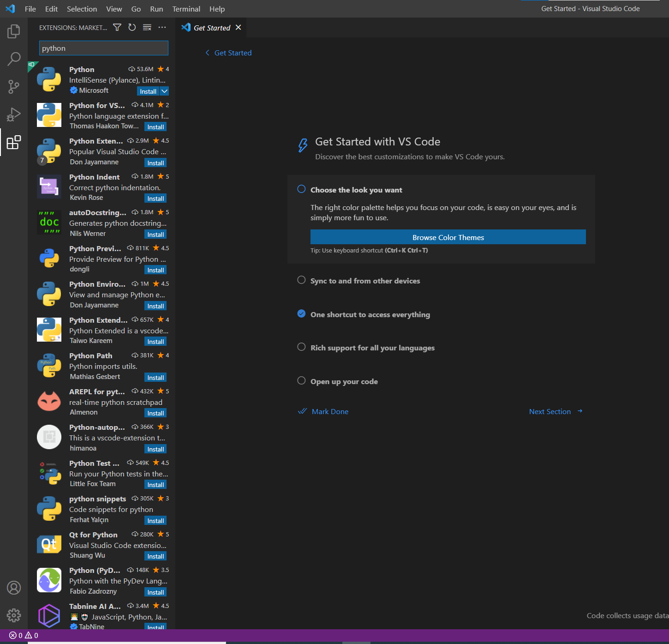Open the Run menu
This screenshot has width=669, height=644.
point(156,9)
